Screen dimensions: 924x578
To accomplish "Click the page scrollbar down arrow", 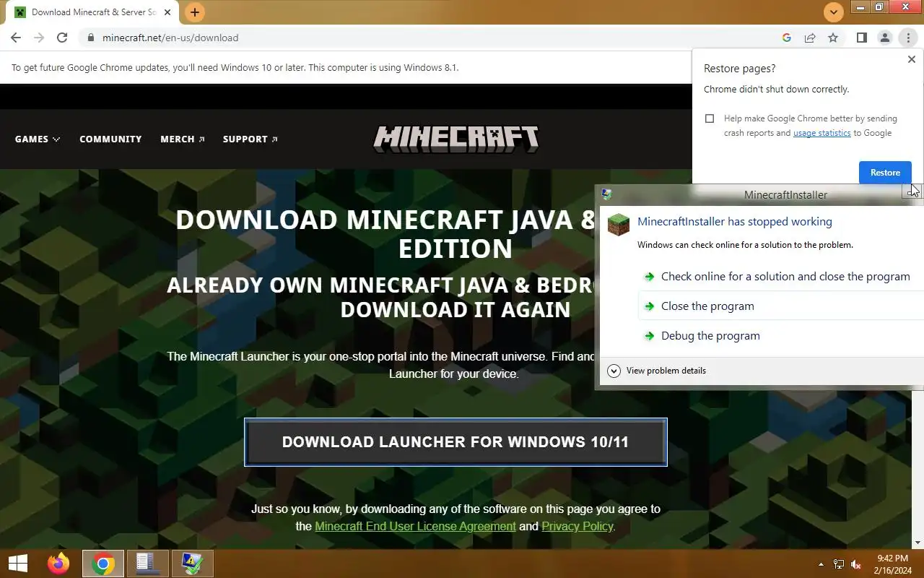I will [x=918, y=543].
